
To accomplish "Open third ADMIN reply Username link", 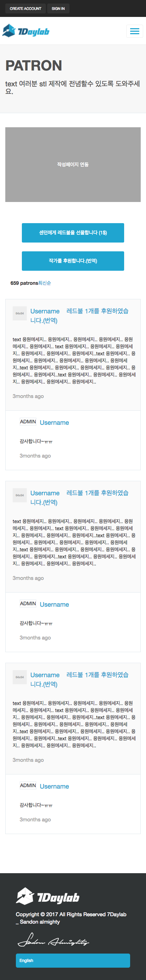I will (x=54, y=786).
